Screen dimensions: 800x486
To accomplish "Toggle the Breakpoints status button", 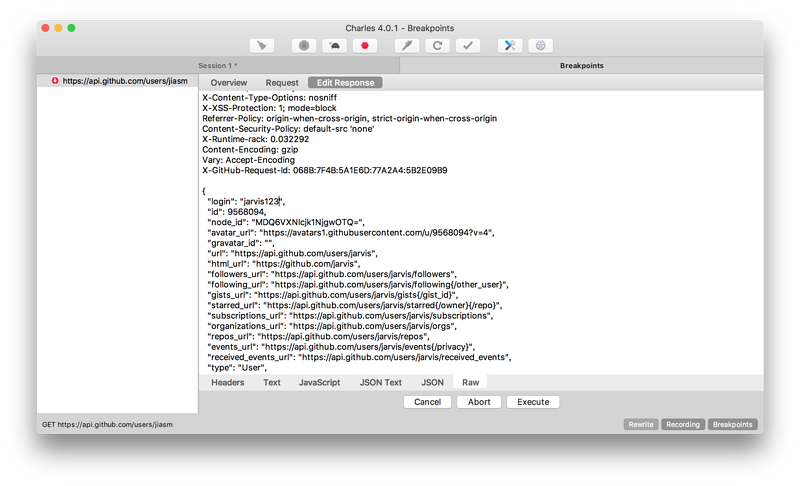I will tap(732, 424).
